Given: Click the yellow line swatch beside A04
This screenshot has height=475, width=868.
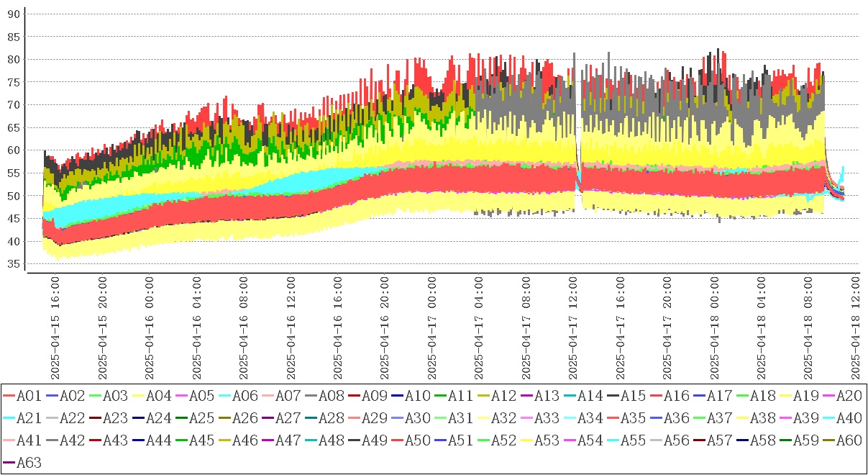Looking at the screenshot, I should 139,396.
